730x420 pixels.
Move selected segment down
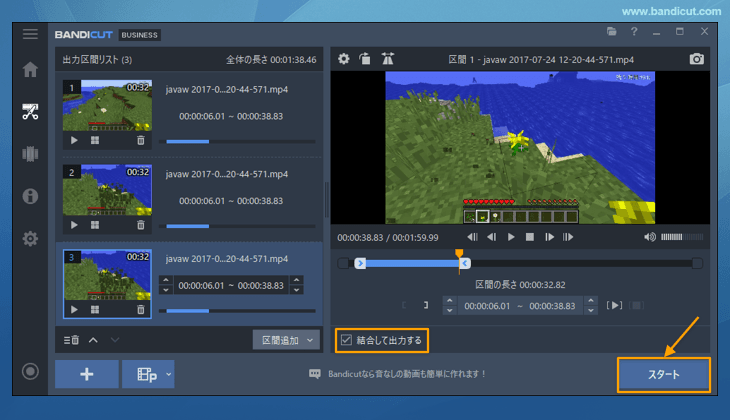tap(115, 340)
